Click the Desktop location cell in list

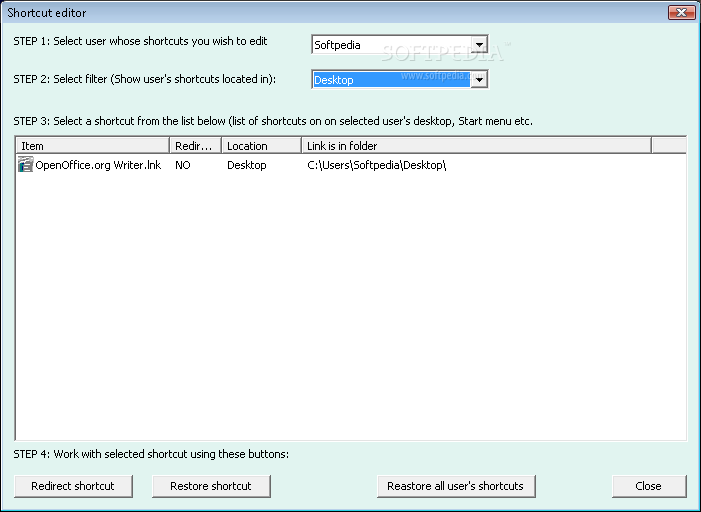[247, 165]
